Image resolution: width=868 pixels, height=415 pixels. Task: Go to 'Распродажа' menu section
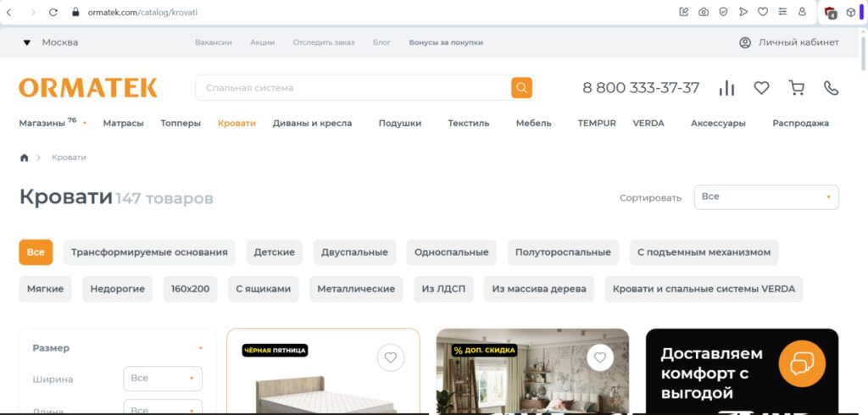pos(800,123)
